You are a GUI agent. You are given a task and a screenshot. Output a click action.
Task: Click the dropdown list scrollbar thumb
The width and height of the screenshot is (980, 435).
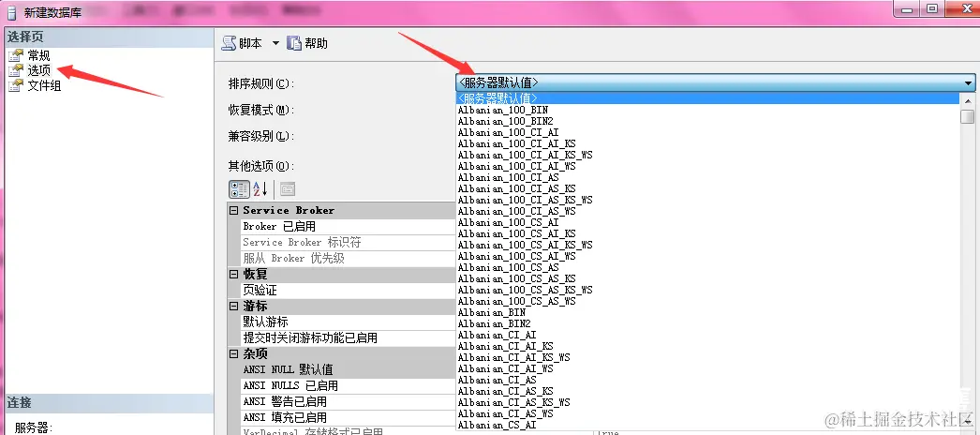(x=968, y=116)
